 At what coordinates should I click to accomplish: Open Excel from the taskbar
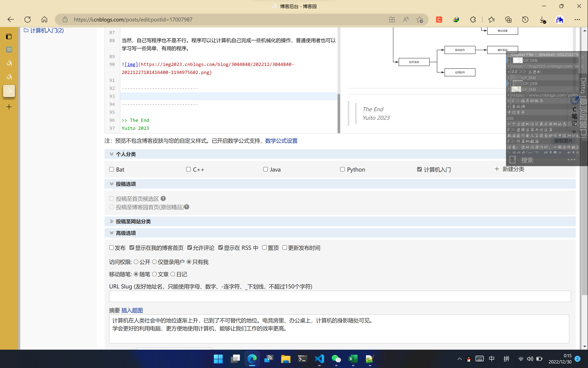(x=353, y=359)
